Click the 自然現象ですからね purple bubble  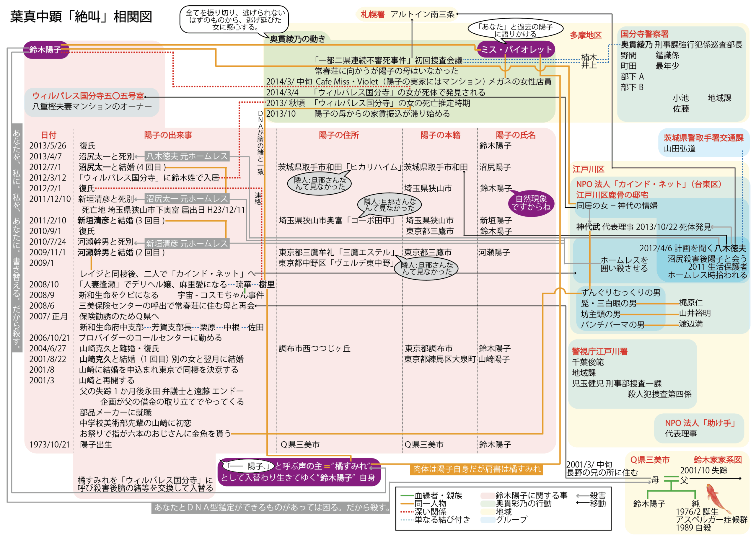[x=531, y=203]
